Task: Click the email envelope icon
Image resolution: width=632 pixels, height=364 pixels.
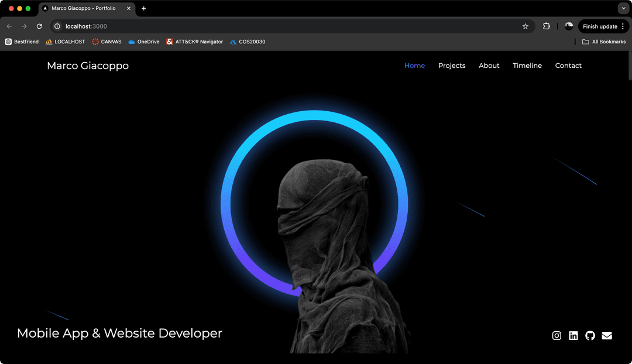Action: (607, 335)
